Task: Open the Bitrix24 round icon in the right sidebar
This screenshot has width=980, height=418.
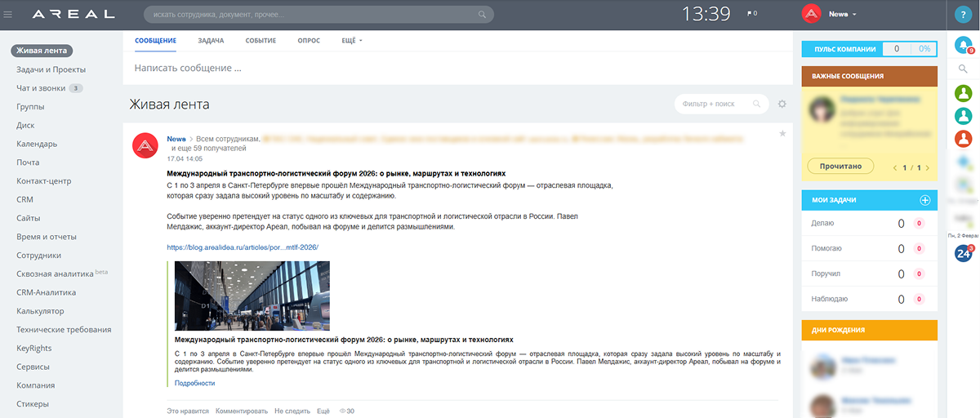Action: point(964,253)
